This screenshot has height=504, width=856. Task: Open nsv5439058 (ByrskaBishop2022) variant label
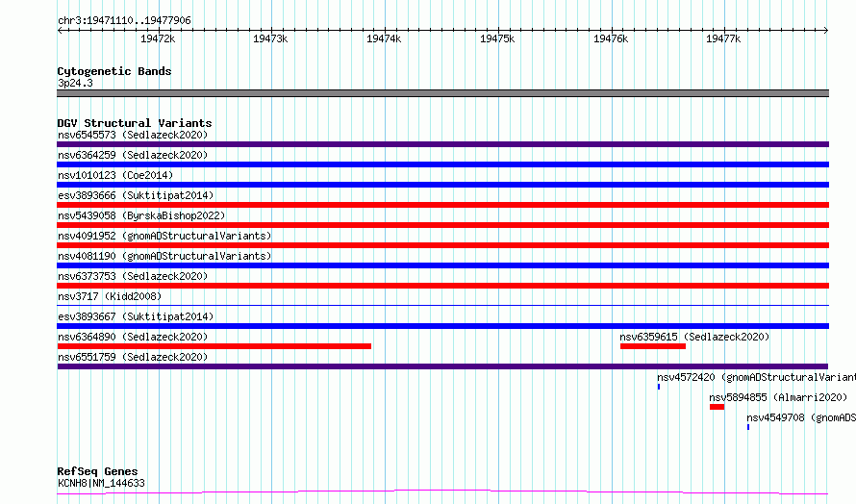click(x=141, y=215)
